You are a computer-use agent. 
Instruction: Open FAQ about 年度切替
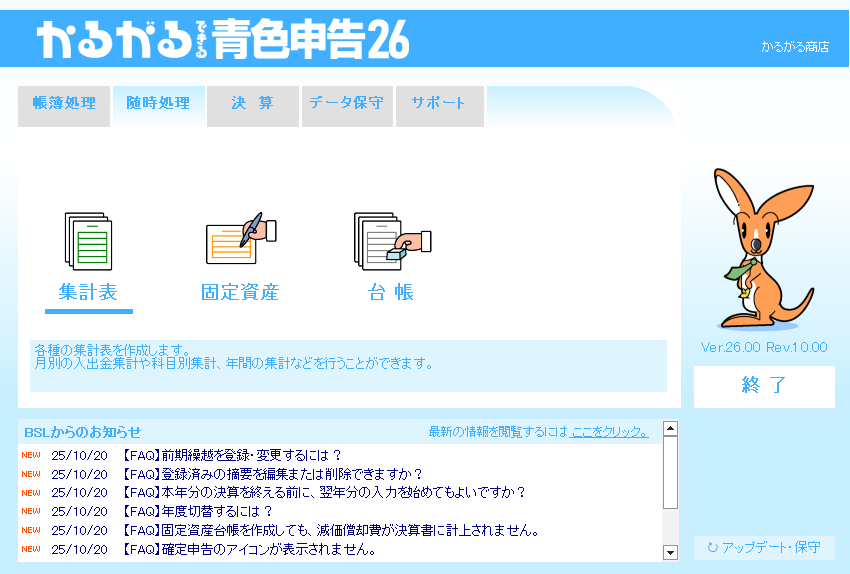[x=197, y=511]
